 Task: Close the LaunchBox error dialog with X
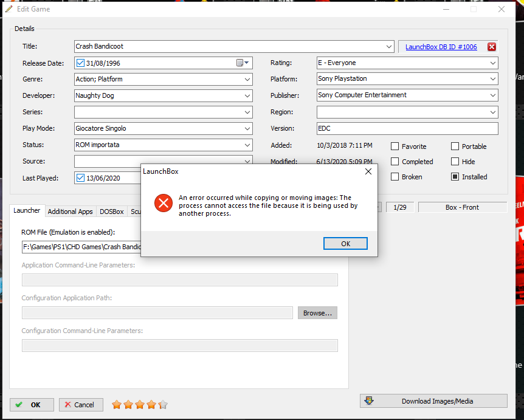pyautogui.click(x=368, y=171)
